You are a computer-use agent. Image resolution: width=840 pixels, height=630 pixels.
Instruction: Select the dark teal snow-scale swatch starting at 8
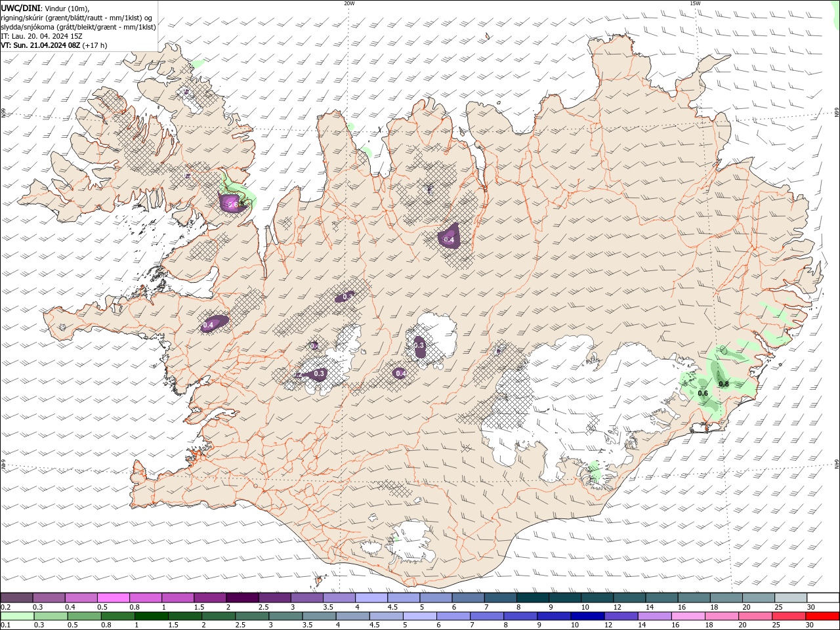(x=532, y=598)
